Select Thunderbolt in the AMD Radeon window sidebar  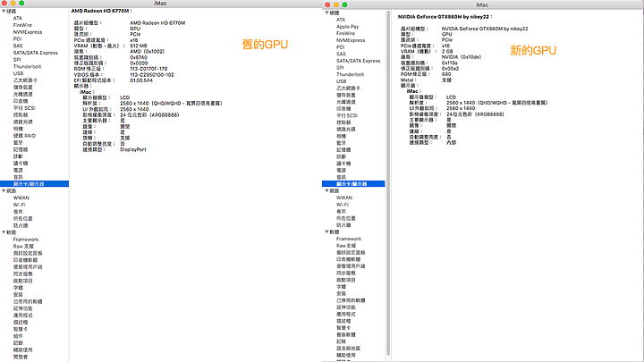coord(27,66)
